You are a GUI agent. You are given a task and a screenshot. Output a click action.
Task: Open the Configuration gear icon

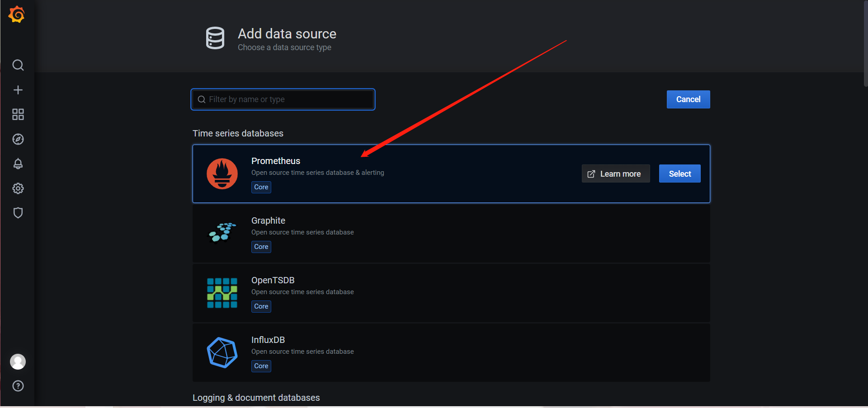point(18,188)
